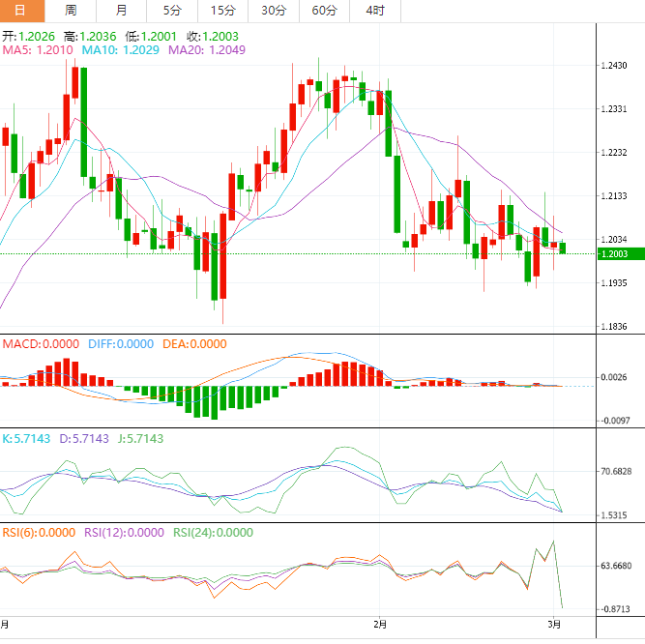This screenshot has width=645, height=644.
Task: Click the green 1.2003 current price tag
Action: click(616, 254)
